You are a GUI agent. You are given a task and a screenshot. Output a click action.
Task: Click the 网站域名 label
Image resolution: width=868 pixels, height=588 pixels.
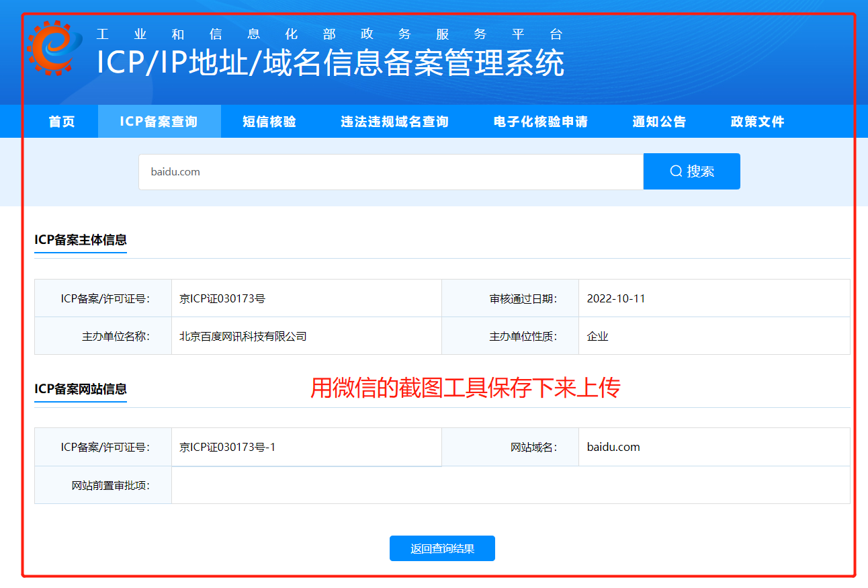pyautogui.click(x=534, y=447)
